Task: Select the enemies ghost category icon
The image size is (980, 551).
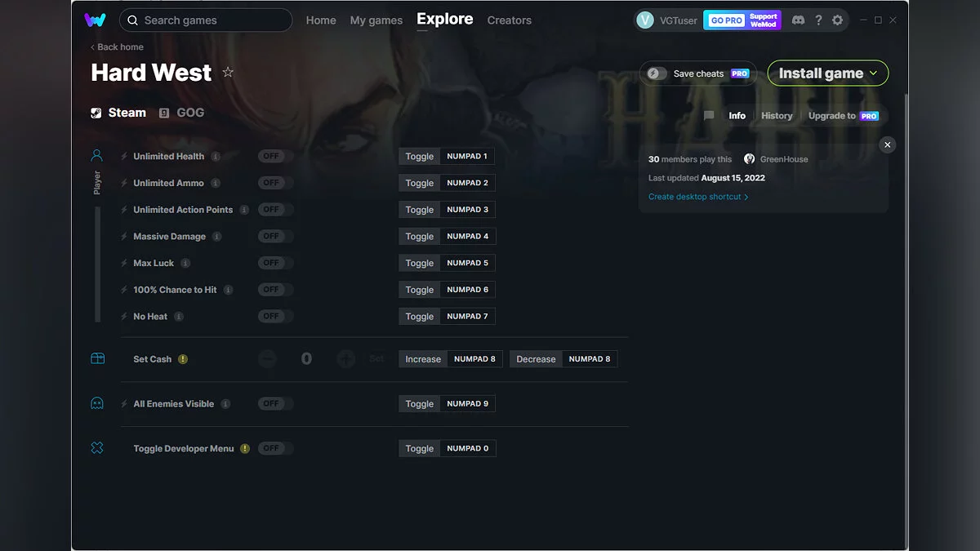Action: pyautogui.click(x=97, y=403)
